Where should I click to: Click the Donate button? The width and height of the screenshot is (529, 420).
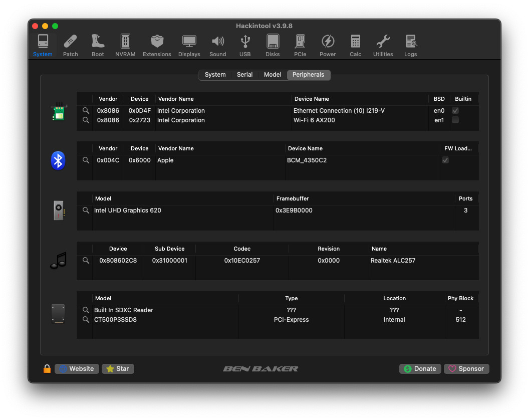(x=420, y=369)
